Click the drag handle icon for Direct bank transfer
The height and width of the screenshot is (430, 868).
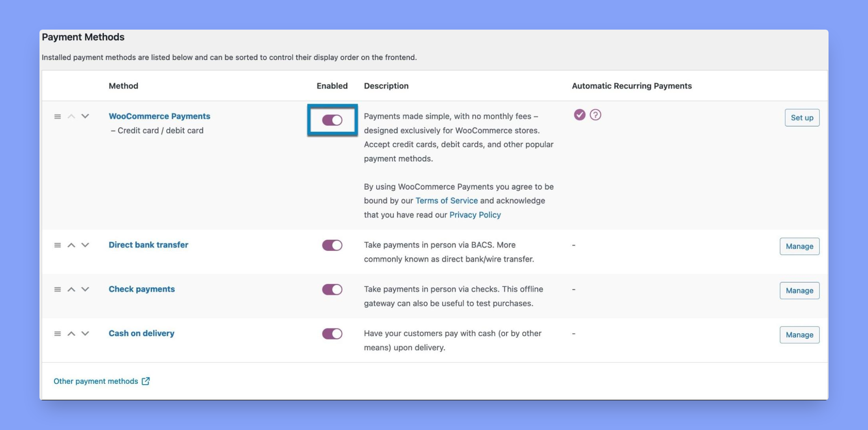coord(57,246)
